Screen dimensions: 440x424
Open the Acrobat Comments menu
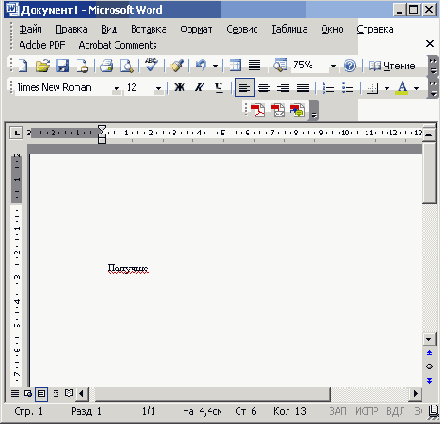click(117, 45)
